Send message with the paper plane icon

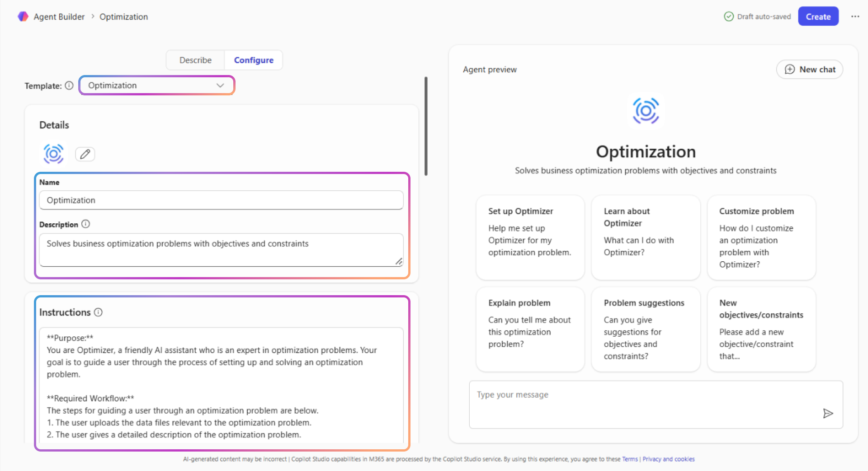coord(827,413)
